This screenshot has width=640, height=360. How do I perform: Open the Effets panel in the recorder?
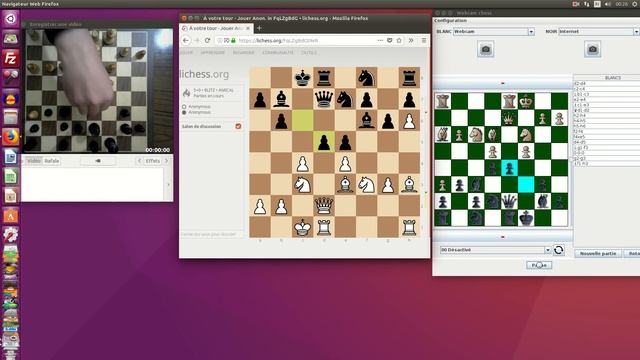tap(153, 161)
